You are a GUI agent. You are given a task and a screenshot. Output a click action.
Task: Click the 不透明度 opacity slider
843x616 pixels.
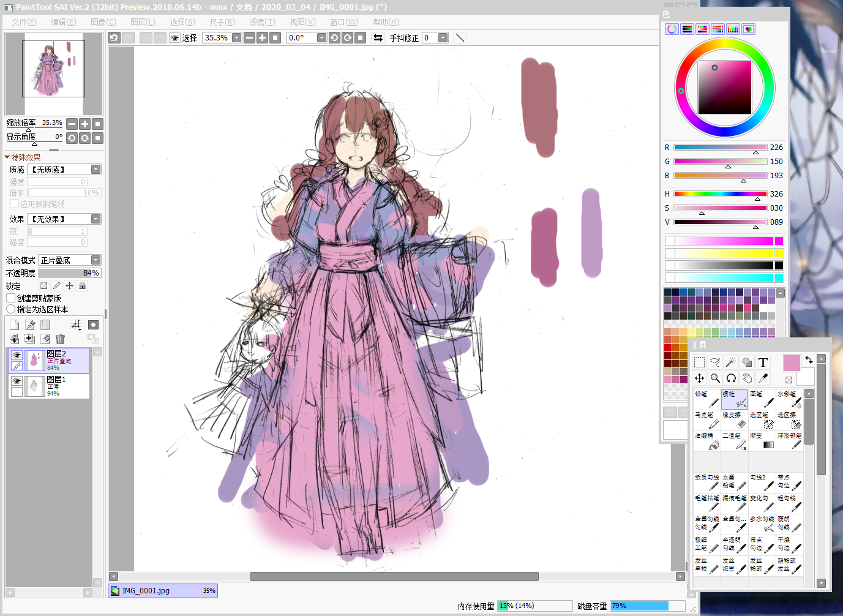[69, 273]
